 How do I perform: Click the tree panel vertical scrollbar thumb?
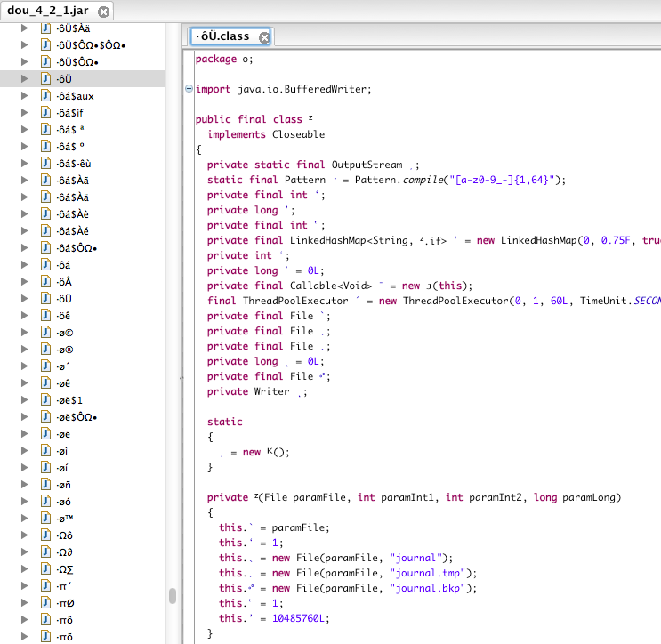click(173, 596)
